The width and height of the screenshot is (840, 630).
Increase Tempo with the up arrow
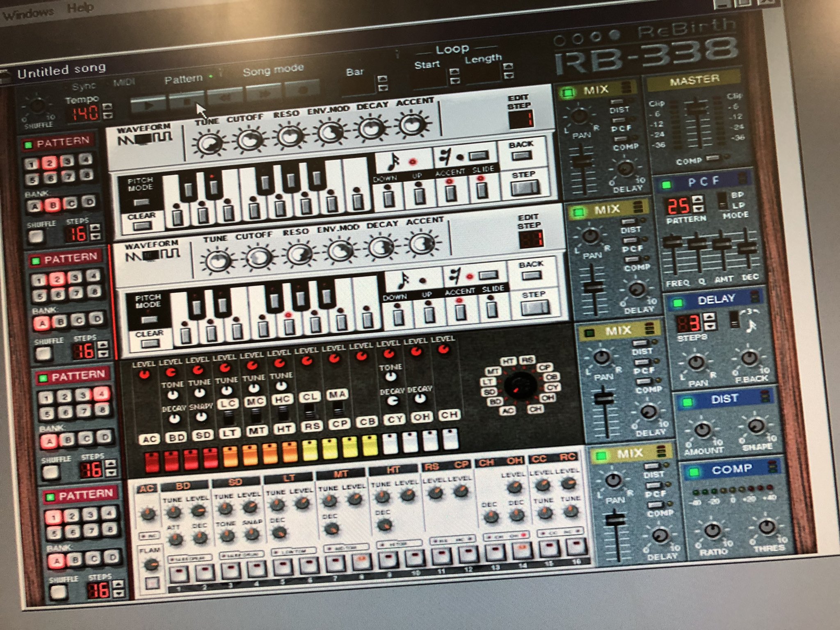click(x=107, y=107)
